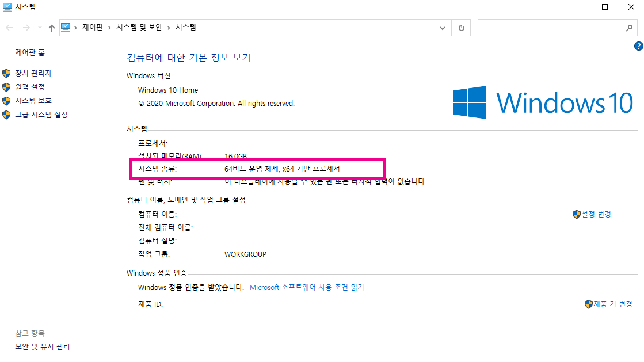Click the 작업 그룹 label
This screenshot has height=362, width=644.
click(x=154, y=254)
